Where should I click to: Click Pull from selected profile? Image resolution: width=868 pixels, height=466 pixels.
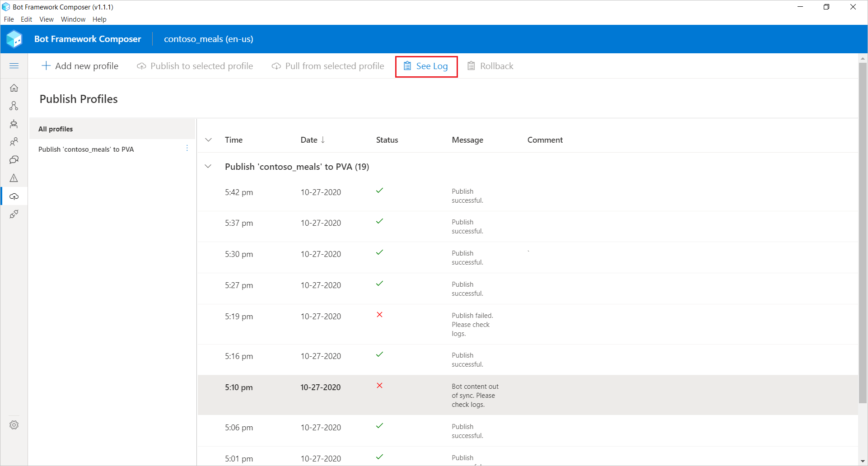click(328, 66)
